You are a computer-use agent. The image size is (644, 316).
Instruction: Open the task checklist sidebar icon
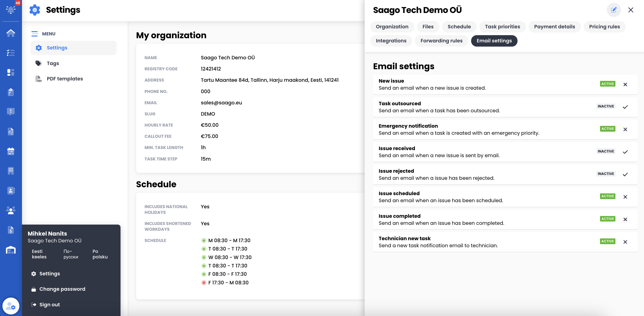point(11,53)
